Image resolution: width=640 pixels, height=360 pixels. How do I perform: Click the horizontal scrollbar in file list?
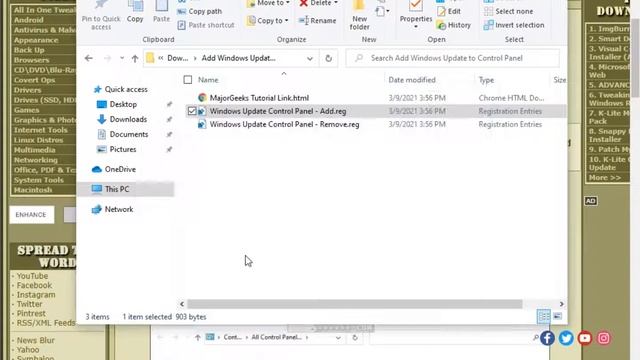point(355,304)
